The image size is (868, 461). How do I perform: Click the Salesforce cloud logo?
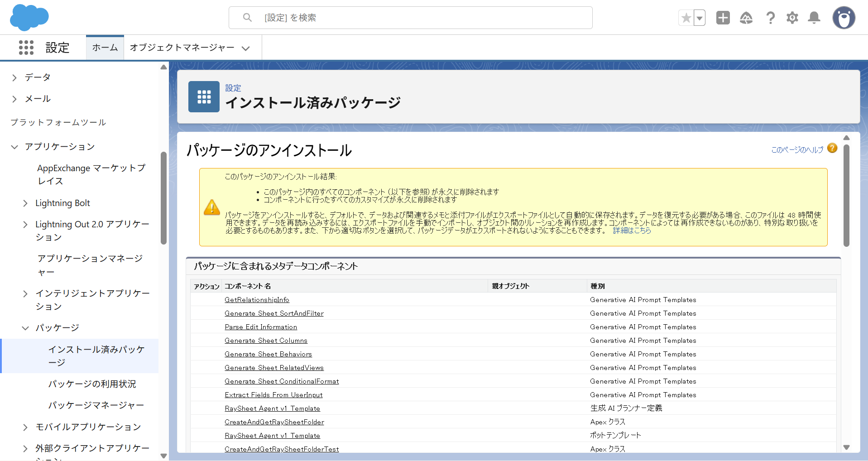[x=29, y=18]
